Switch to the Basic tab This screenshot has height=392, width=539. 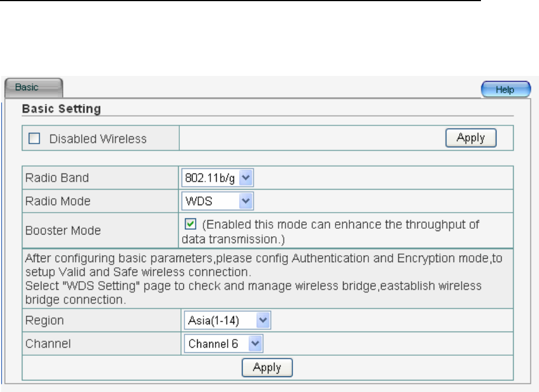[33, 89]
